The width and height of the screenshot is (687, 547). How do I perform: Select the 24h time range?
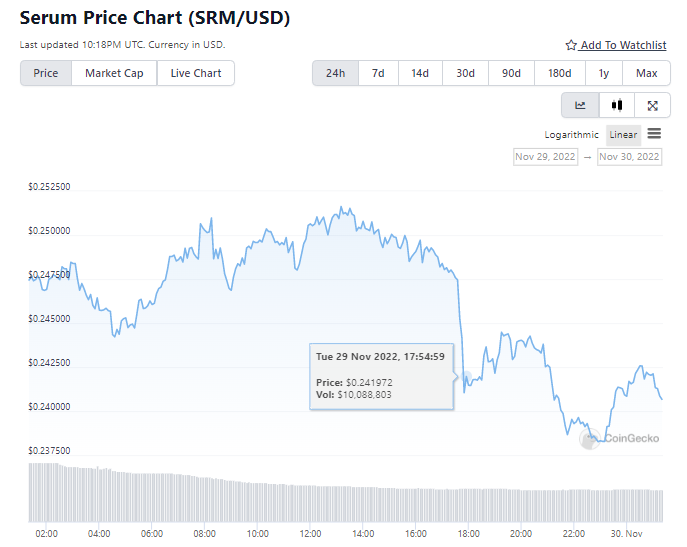click(335, 73)
